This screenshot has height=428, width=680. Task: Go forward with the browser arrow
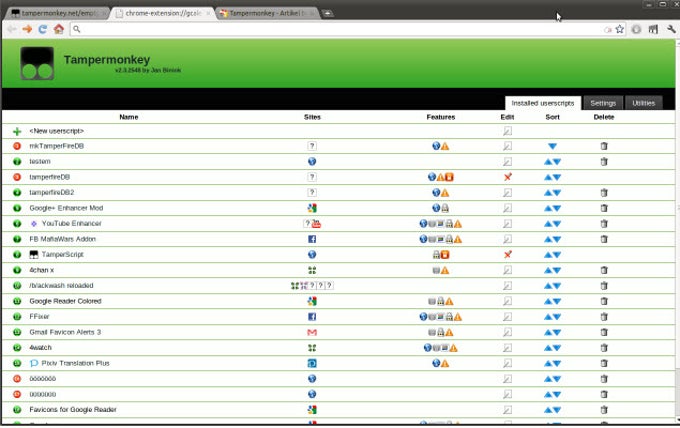[x=27, y=29]
